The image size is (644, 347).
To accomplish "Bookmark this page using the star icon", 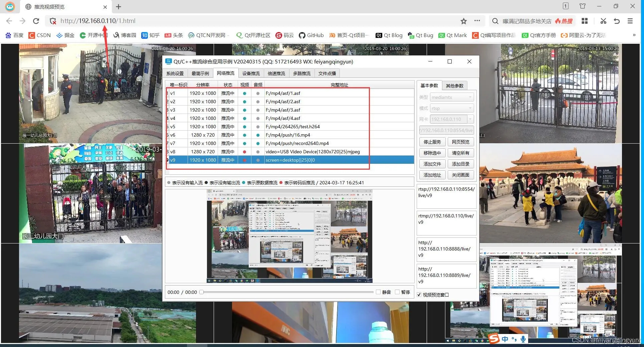I will pyautogui.click(x=463, y=21).
